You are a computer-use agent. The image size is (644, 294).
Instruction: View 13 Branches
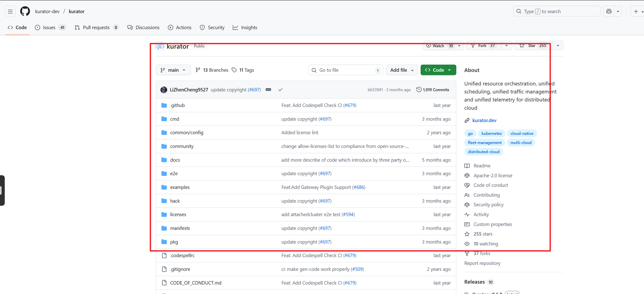pos(212,70)
